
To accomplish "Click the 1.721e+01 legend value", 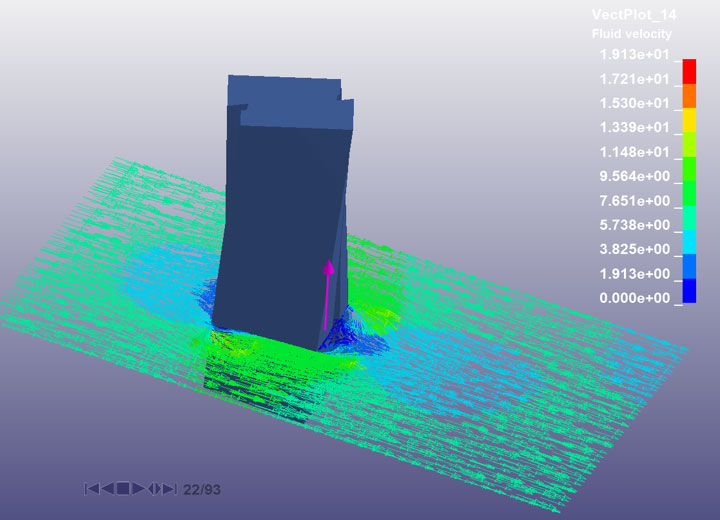I will click(635, 79).
